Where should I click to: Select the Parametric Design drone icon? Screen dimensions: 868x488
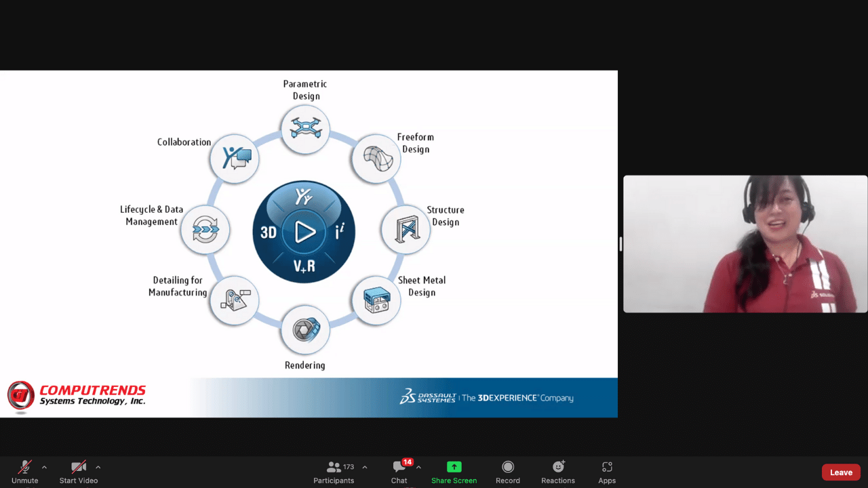(304, 129)
